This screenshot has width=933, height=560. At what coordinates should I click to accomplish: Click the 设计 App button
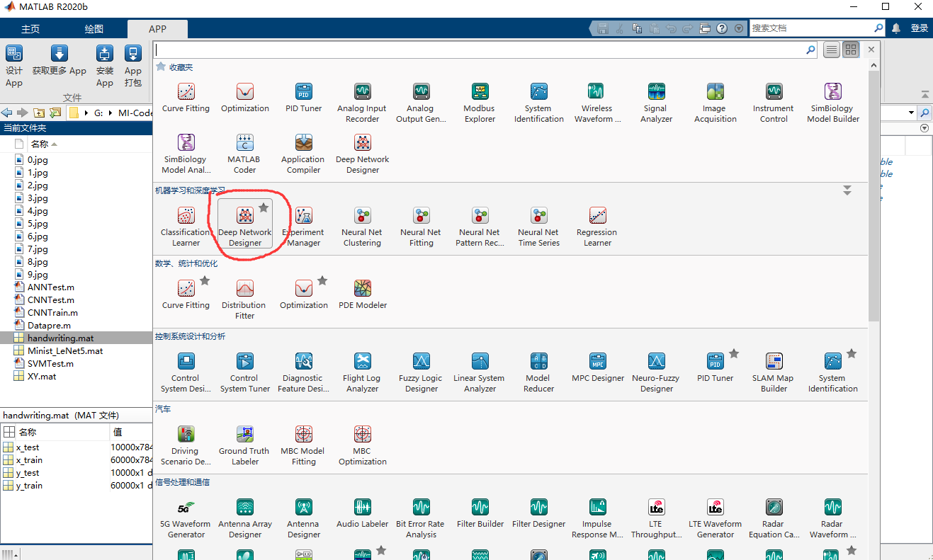14,66
